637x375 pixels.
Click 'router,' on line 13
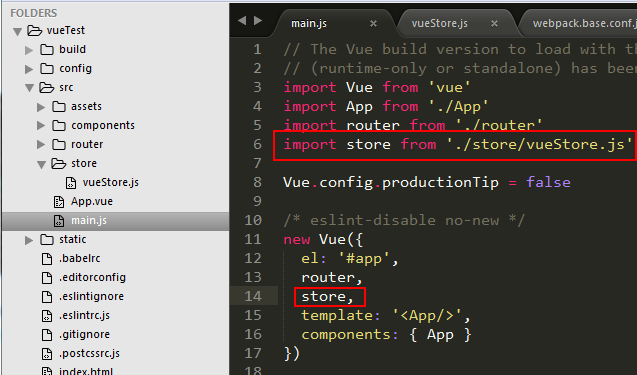pos(332,277)
